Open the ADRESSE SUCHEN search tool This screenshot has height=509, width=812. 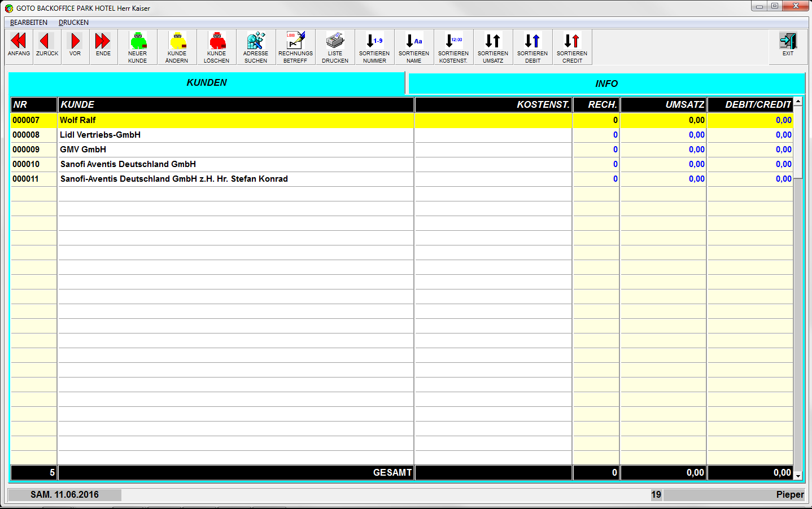click(256, 47)
